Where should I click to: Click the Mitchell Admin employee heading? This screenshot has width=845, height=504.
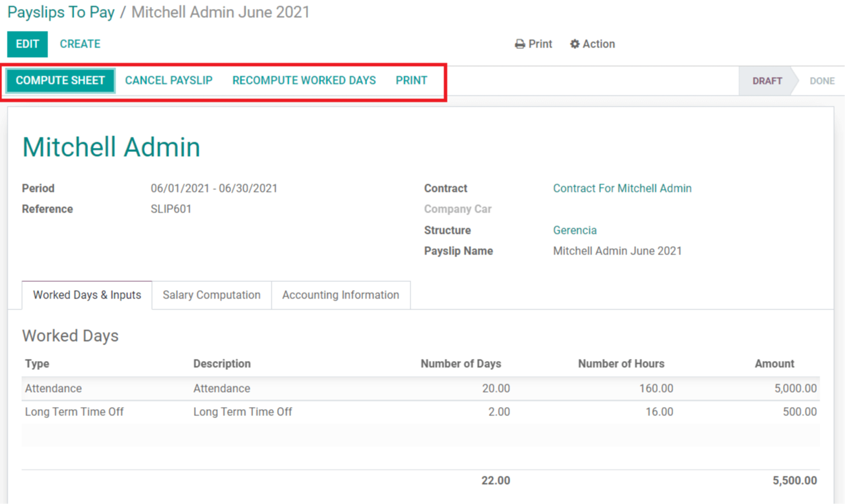coord(111,147)
